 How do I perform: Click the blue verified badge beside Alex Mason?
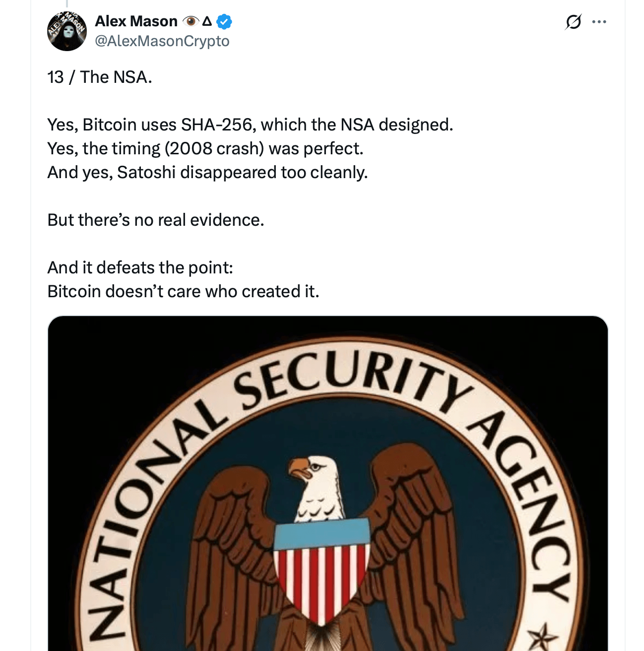pos(224,21)
